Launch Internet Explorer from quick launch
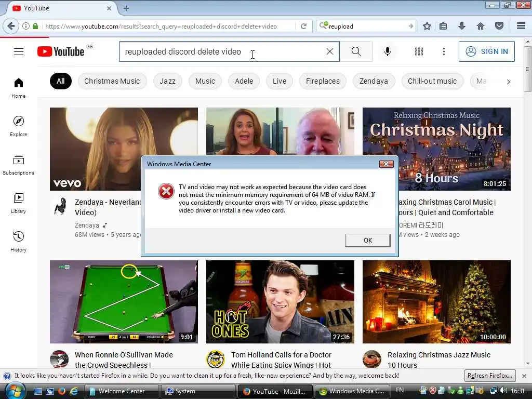The width and height of the screenshot is (532, 399). [x=73, y=391]
